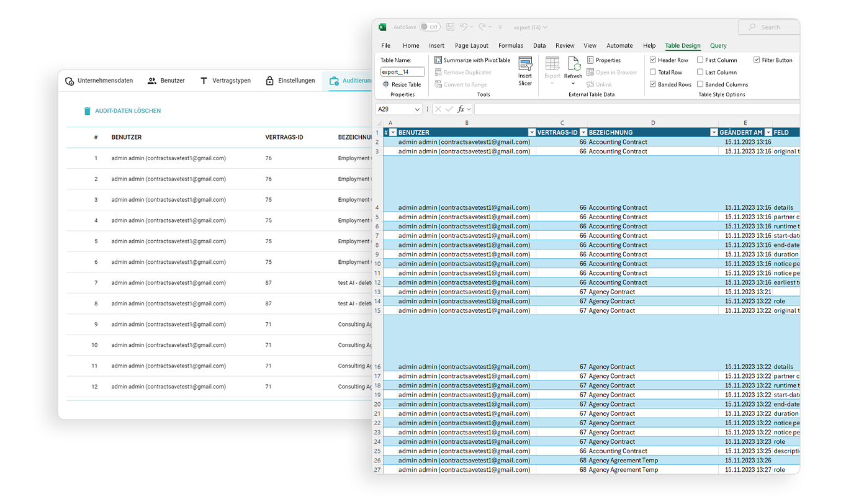Uncheck the Header Row checkbox

click(x=653, y=60)
